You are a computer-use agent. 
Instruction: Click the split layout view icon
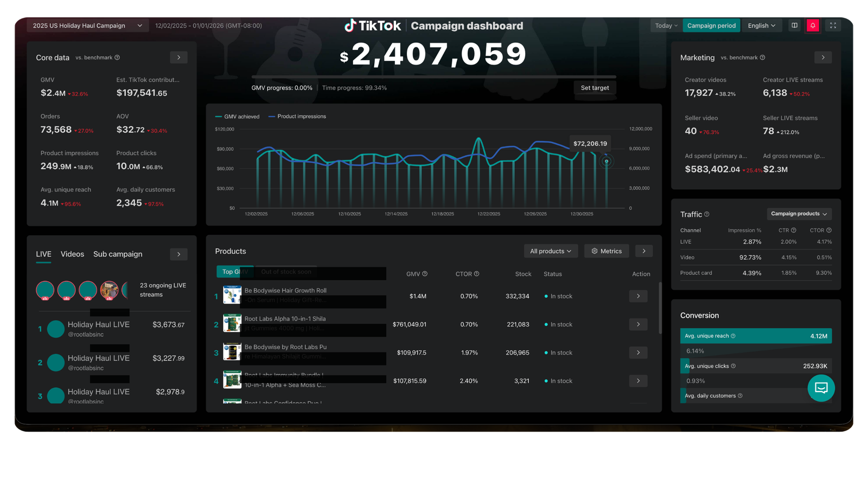click(x=794, y=25)
